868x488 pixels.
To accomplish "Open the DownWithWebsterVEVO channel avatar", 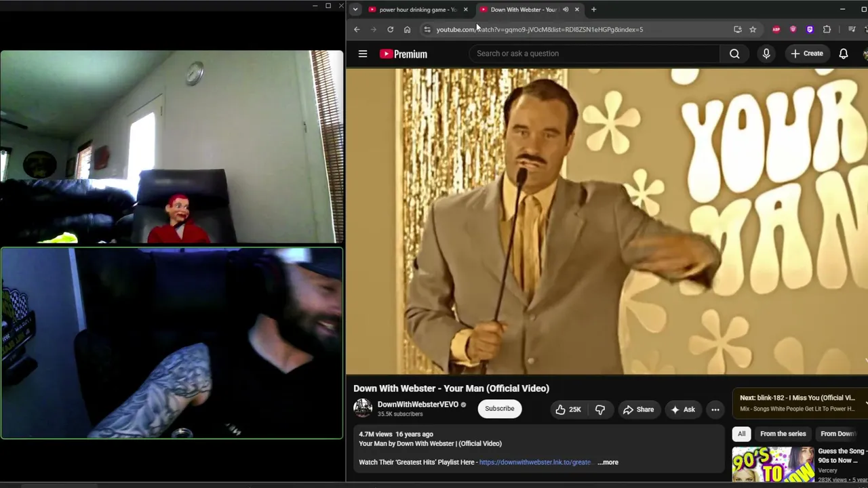I will pos(363,408).
